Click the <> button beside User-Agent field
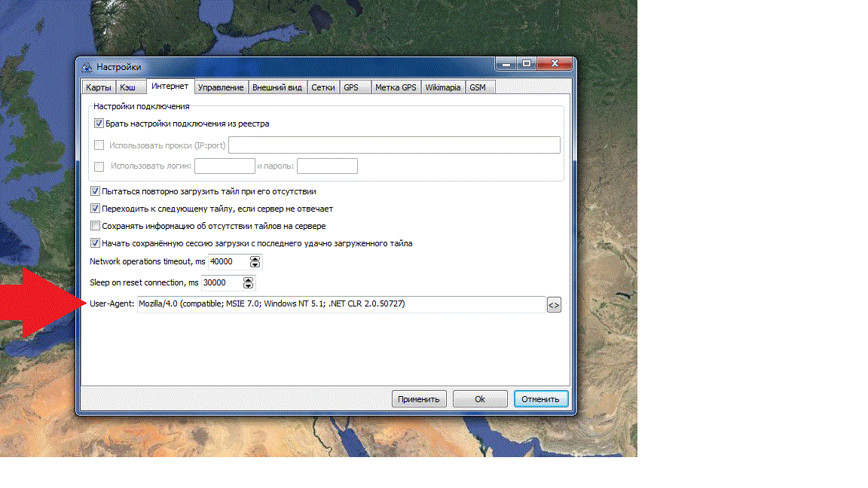The image size is (868, 488). tap(554, 305)
